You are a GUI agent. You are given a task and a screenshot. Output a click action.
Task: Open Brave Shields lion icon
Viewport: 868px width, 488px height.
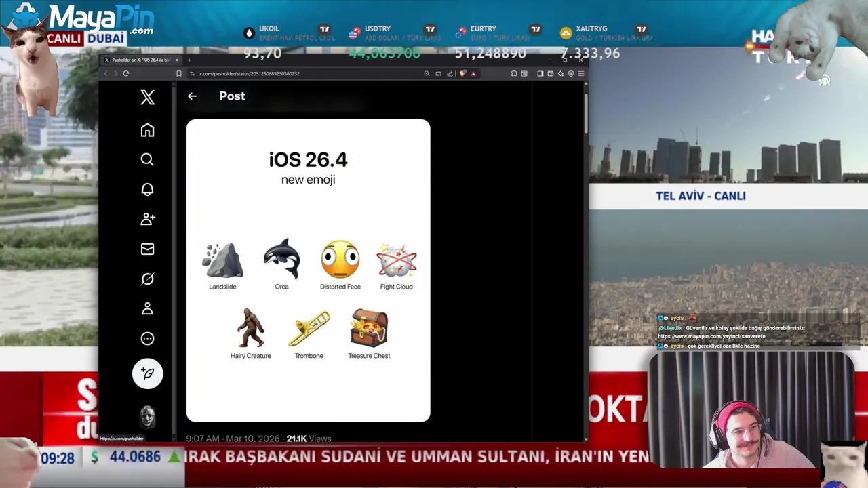(462, 73)
